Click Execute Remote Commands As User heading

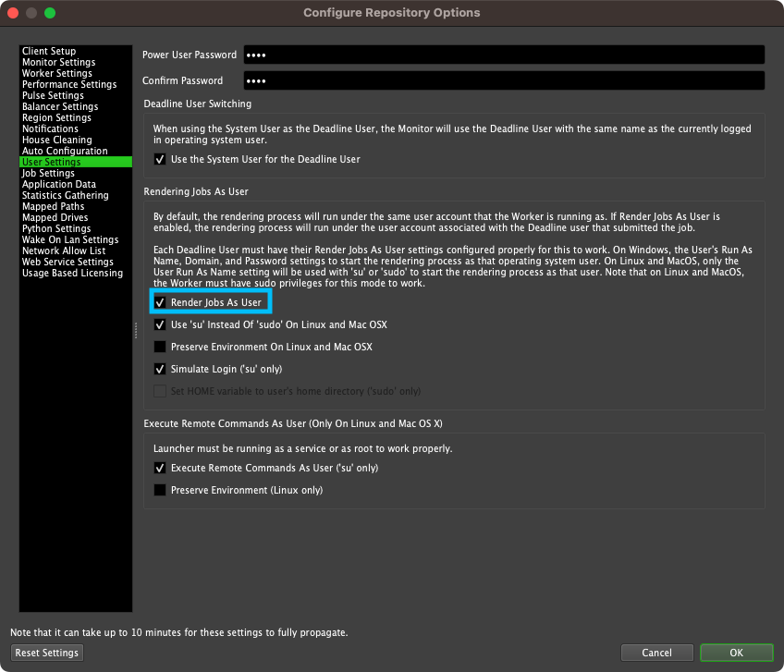pos(293,424)
